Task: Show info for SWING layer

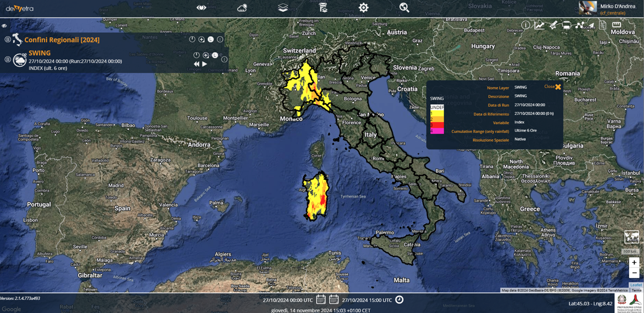Action: (224, 59)
